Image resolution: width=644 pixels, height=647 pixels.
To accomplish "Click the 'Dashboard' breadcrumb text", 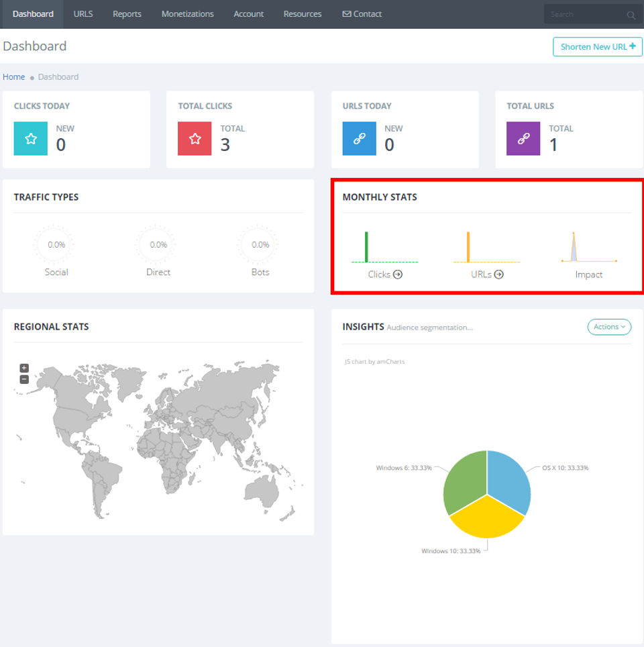I will 58,77.
